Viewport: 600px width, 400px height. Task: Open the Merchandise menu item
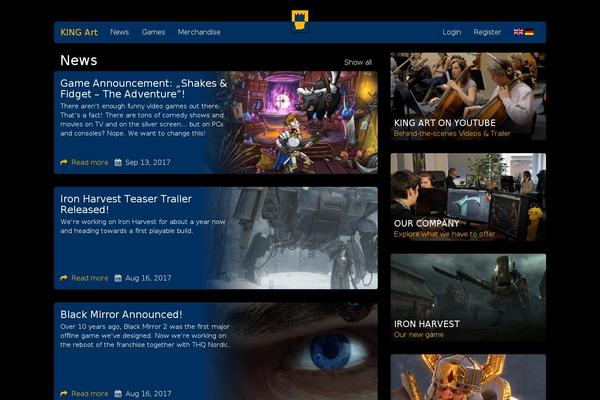click(199, 32)
